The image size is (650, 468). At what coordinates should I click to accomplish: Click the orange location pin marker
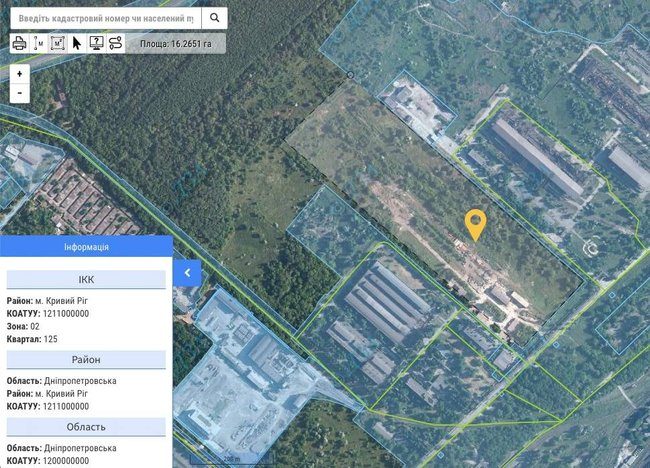coord(476,223)
